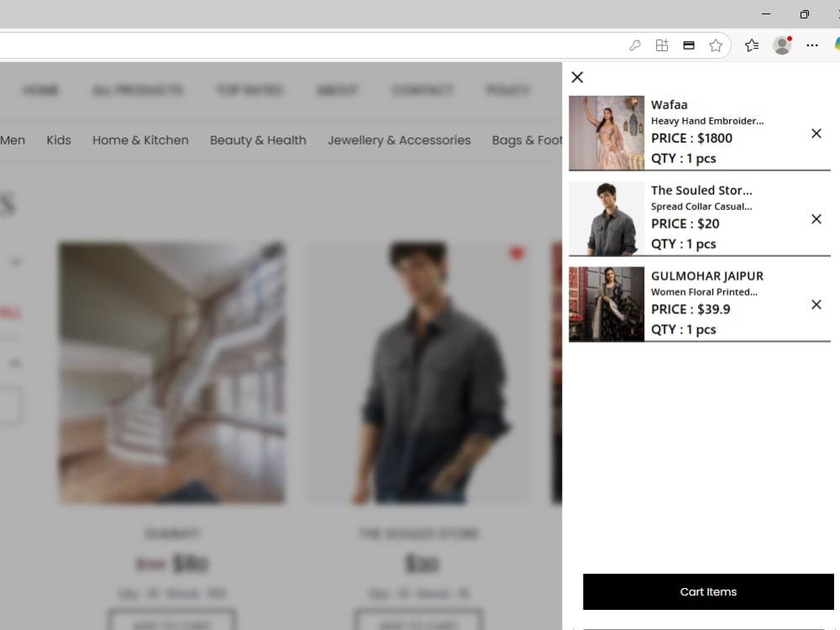Click the GULMOHAR JAIPUR product thumbnail
Viewport: 840px width, 630px height.
tap(606, 304)
